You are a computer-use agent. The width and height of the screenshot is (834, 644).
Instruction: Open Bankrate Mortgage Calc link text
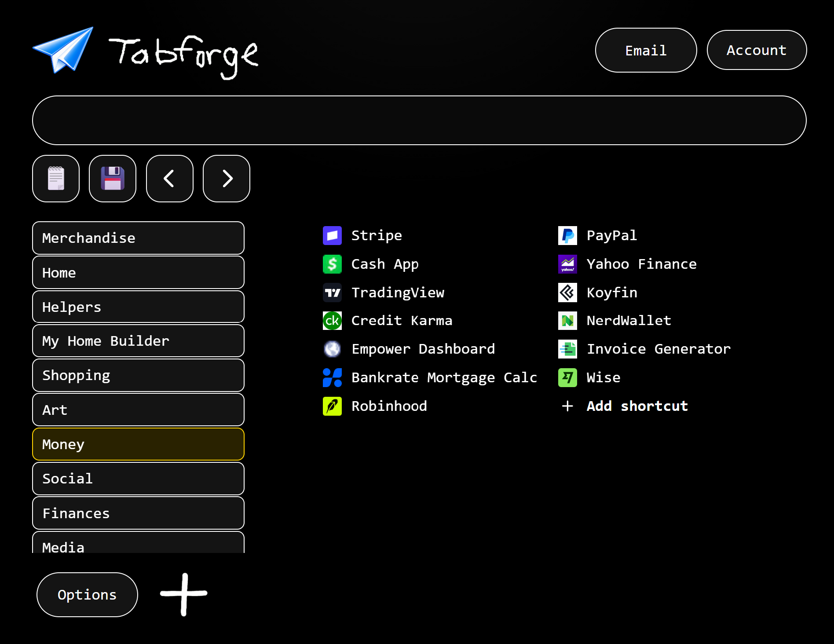point(444,377)
